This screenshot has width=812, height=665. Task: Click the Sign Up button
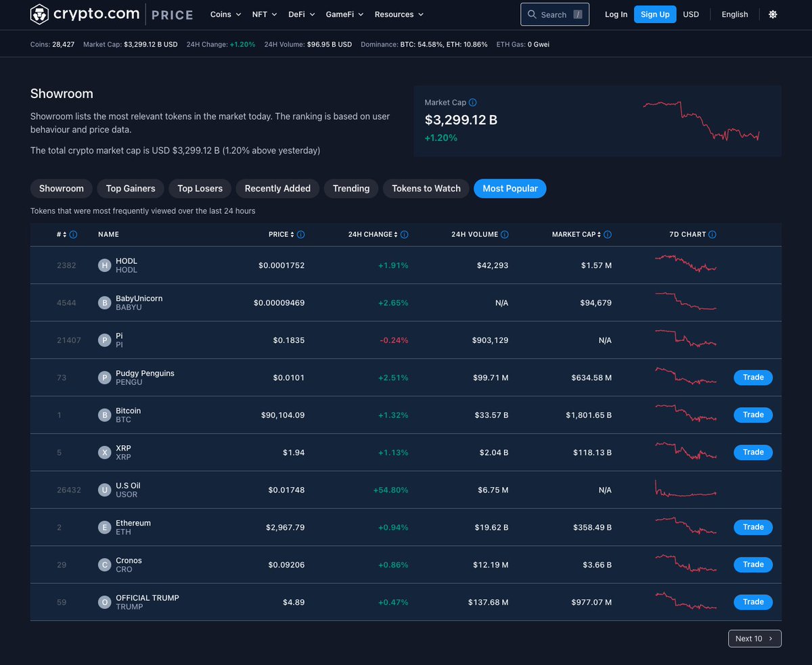[x=654, y=14]
